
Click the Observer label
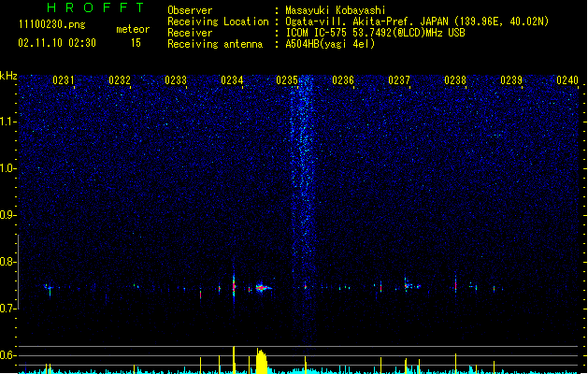tap(190, 10)
